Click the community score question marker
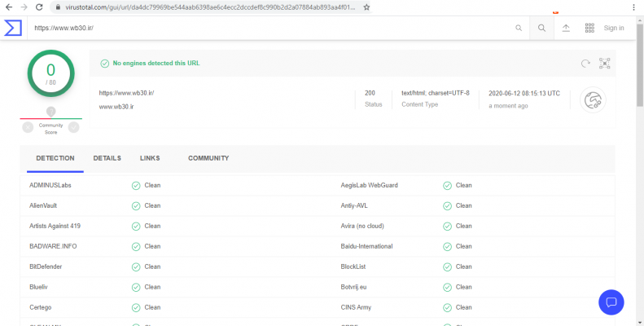Viewport: 644px width, 326px height. [x=51, y=112]
